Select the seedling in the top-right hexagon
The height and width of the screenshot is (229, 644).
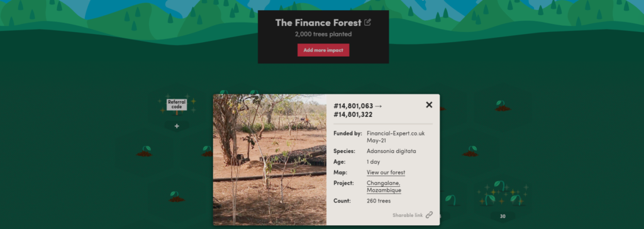502,106
